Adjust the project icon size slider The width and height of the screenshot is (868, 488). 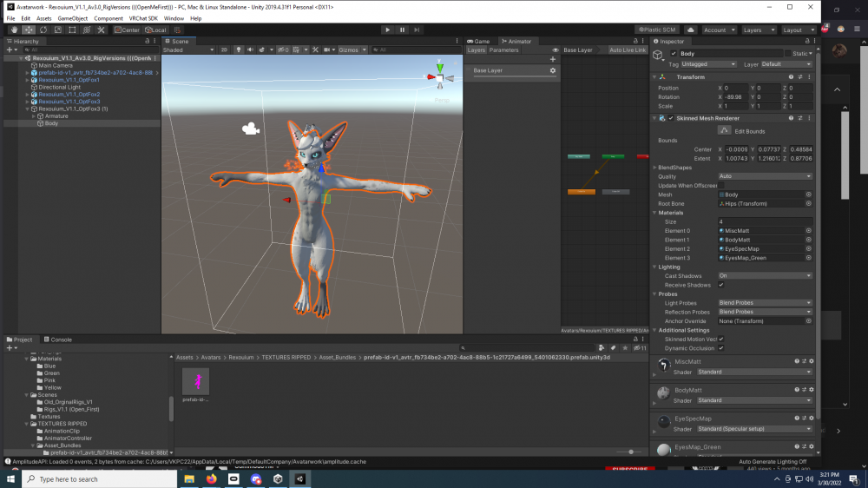click(x=630, y=452)
